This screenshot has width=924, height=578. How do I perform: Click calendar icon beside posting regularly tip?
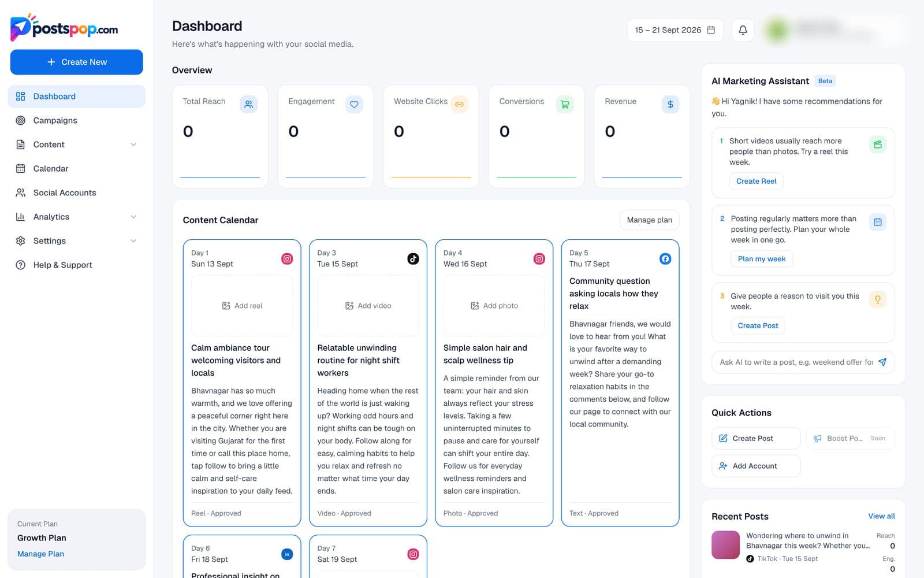click(x=877, y=222)
